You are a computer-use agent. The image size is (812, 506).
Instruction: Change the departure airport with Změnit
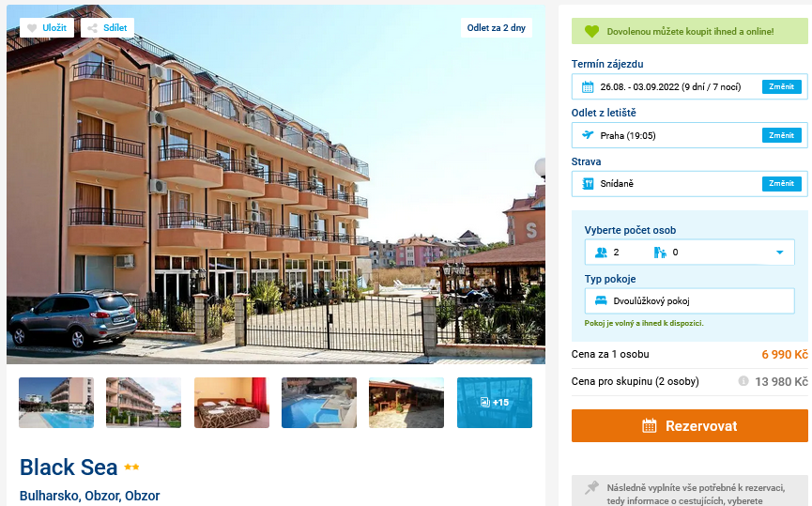pyautogui.click(x=781, y=135)
